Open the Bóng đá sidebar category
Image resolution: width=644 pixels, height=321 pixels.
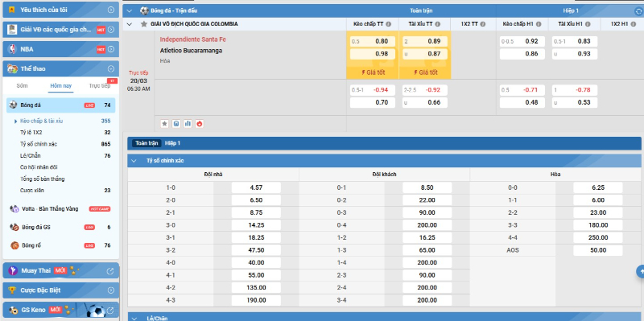tap(61, 105)
